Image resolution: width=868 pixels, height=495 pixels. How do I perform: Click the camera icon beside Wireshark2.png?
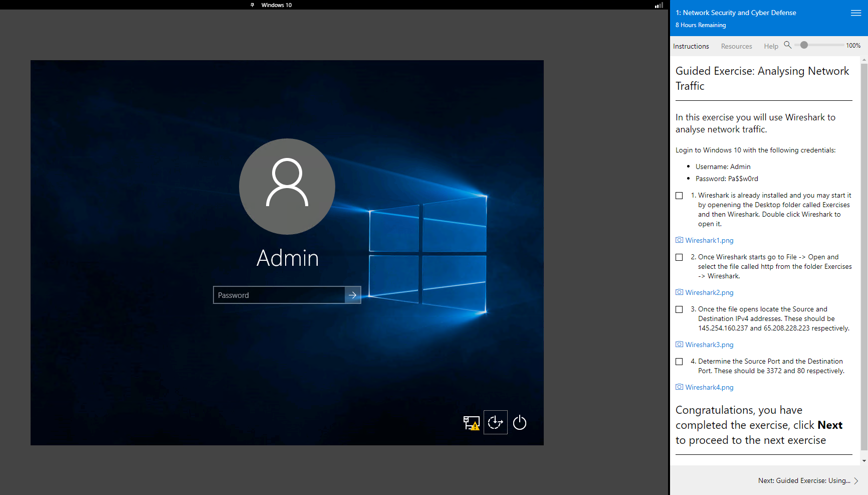[680, 292]
